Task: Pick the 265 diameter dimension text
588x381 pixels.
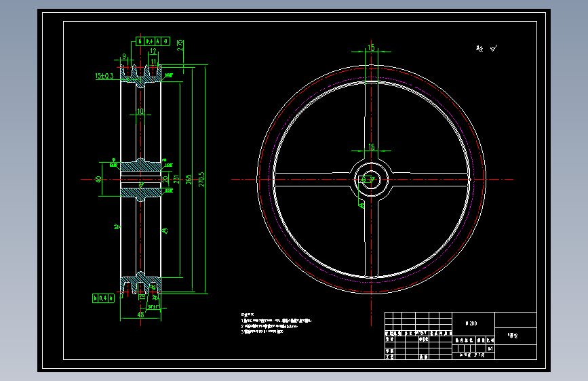Action: (189, 179)
